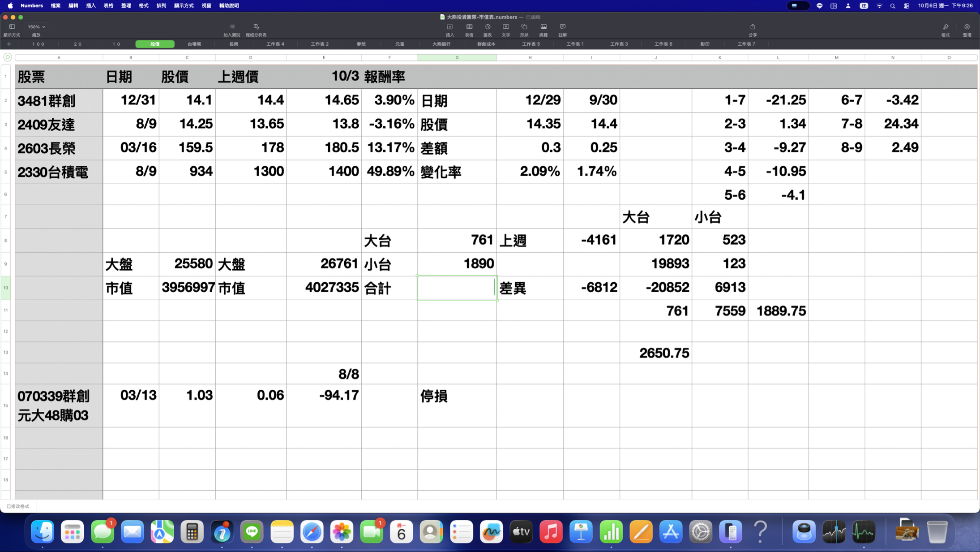This screenshot has height=552, width=980.
Task: Switch to the 台積電 sheet tab
Action: tap(194, 44)
